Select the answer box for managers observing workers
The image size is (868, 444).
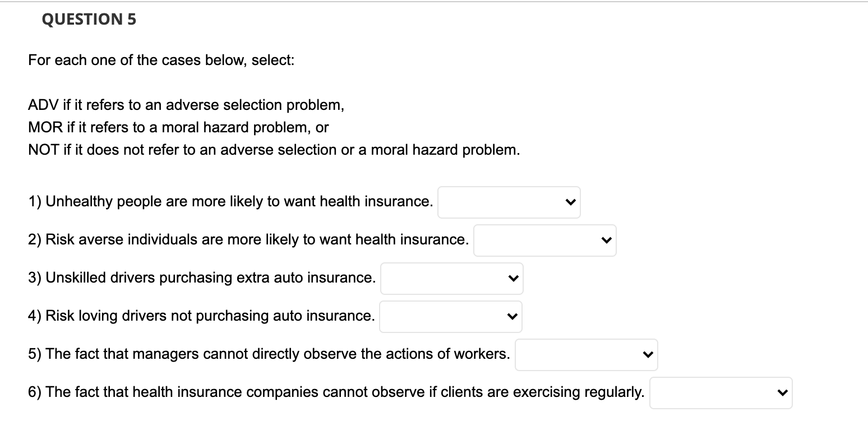coord(585,355)
